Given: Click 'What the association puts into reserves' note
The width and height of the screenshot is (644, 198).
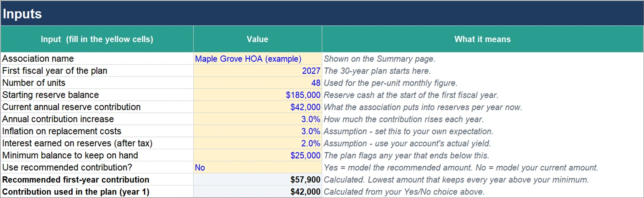Looking at the screenshot, I should (423, 107).
